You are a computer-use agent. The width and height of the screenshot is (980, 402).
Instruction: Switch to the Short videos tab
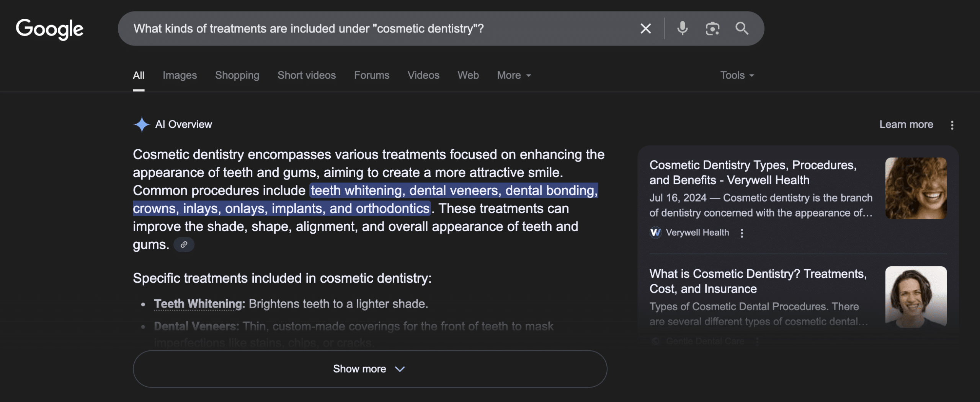click(306, 75)
